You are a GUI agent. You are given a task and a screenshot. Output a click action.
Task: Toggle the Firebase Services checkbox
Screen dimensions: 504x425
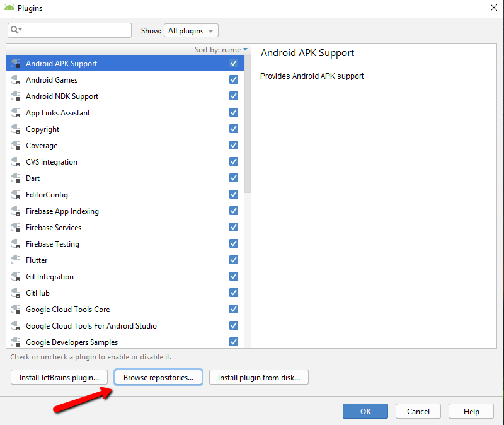[234, 227]
